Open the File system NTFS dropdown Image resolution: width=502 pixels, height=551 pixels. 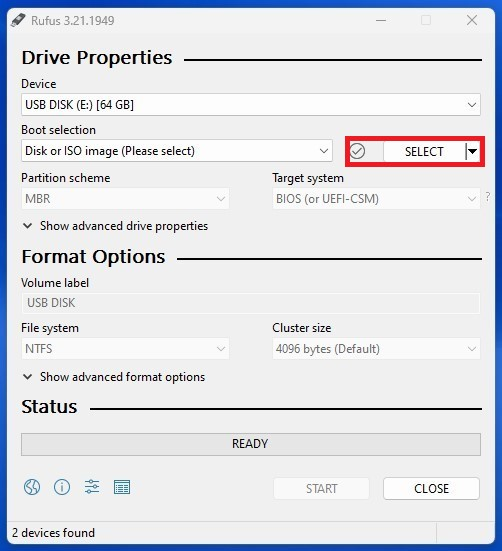coord(125,349)
